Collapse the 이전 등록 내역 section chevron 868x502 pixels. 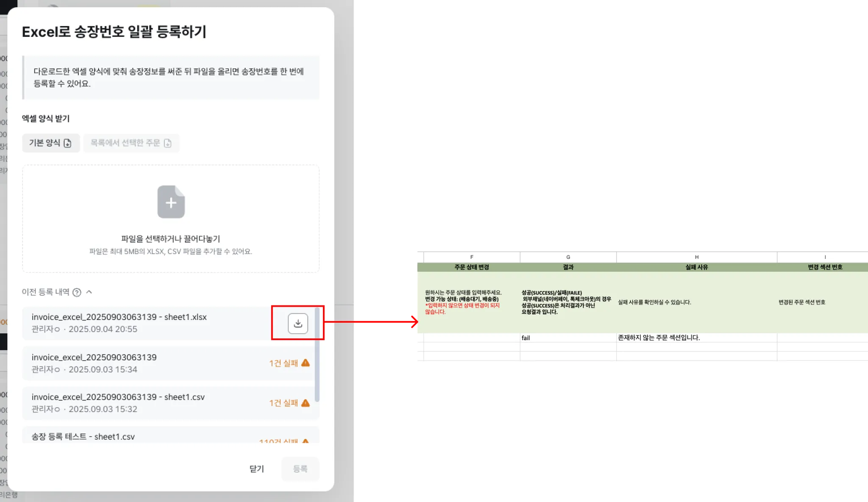pyautogui.click(x=89, y=292)
